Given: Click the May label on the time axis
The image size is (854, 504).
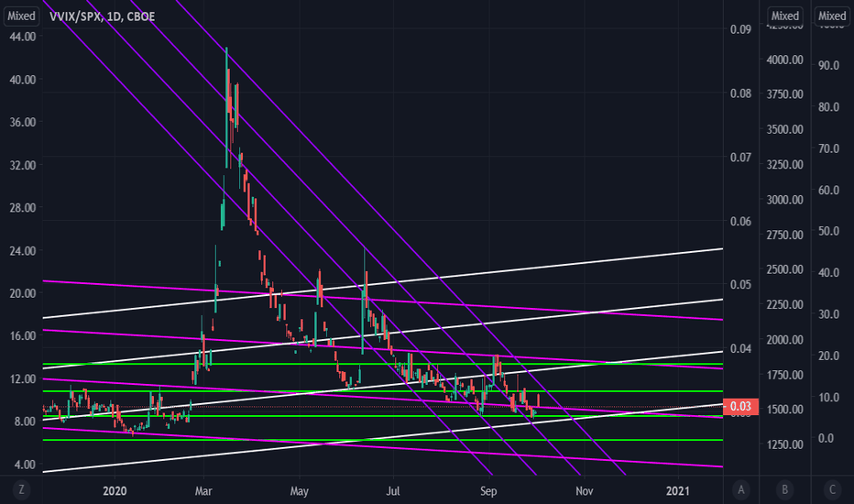Looking at the screenshot, I should point(299,491).
